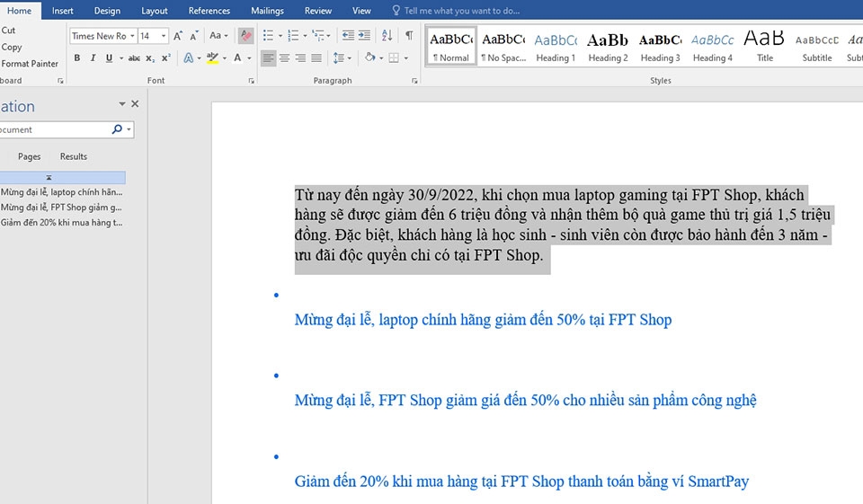Click the Copy button

click(x=11, y=48)
